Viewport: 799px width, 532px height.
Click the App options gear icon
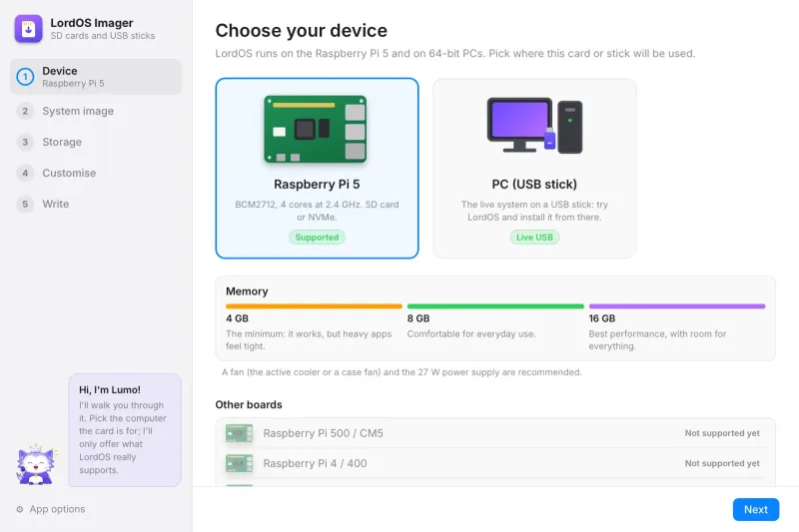[x=20, y=509]
